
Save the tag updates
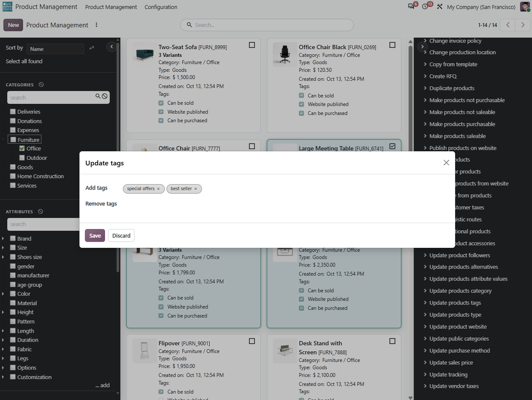pyautogui.click(x=95, y=235)
